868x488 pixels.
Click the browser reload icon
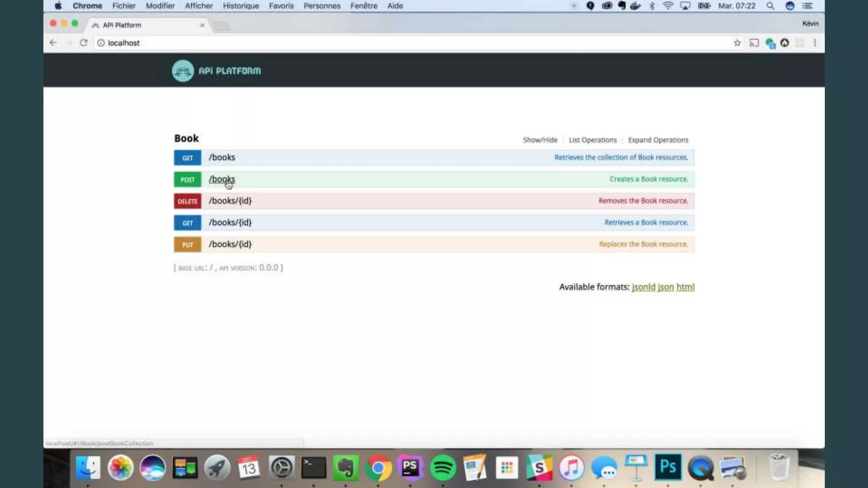coord(83,43)
